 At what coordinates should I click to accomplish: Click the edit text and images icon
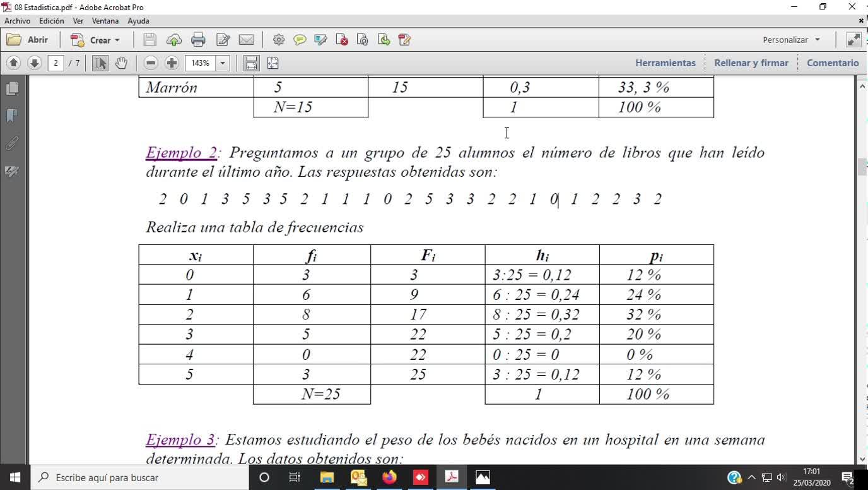223,40
